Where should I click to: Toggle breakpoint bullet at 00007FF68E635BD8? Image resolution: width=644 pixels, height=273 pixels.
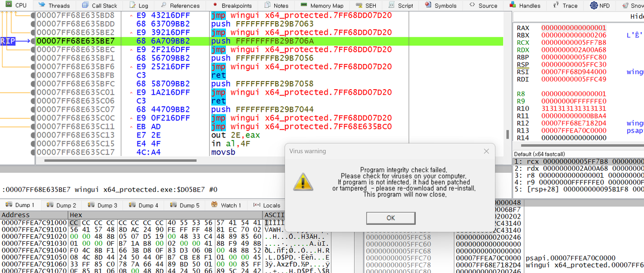[33, 16]
